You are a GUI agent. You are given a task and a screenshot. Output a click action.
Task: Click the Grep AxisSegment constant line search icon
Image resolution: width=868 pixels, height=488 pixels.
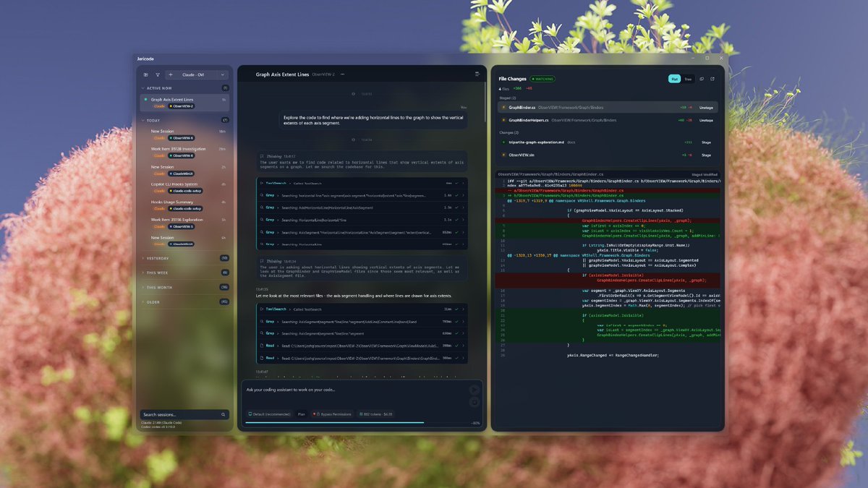(x=261, y=321)
